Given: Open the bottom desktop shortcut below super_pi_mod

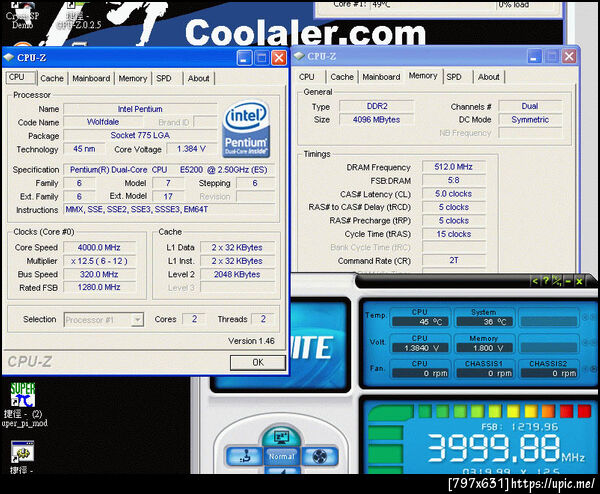Looking at the screenshot, I should click(22, 457).
